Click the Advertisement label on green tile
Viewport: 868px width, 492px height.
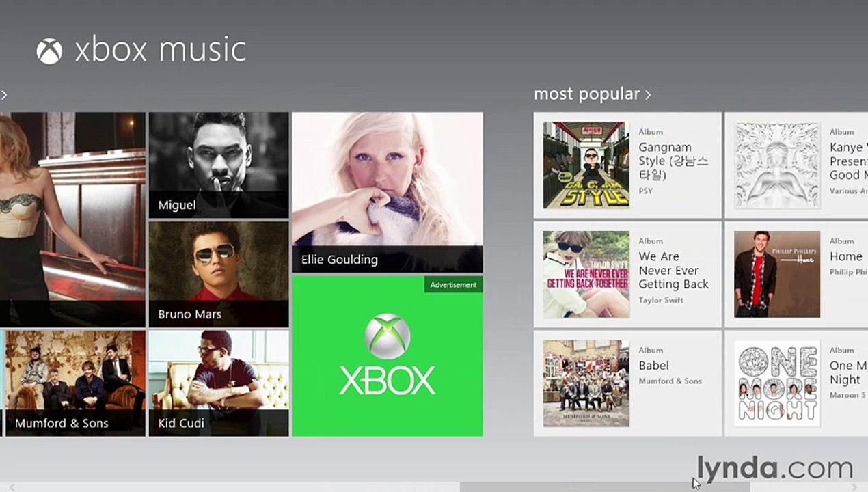pos(453,284)
